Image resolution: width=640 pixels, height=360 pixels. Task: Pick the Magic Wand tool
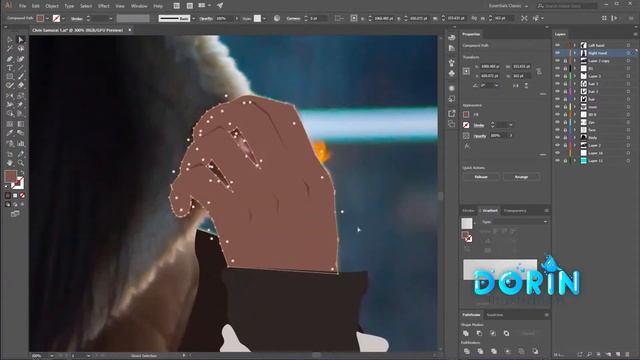click(x=10, y=49)
